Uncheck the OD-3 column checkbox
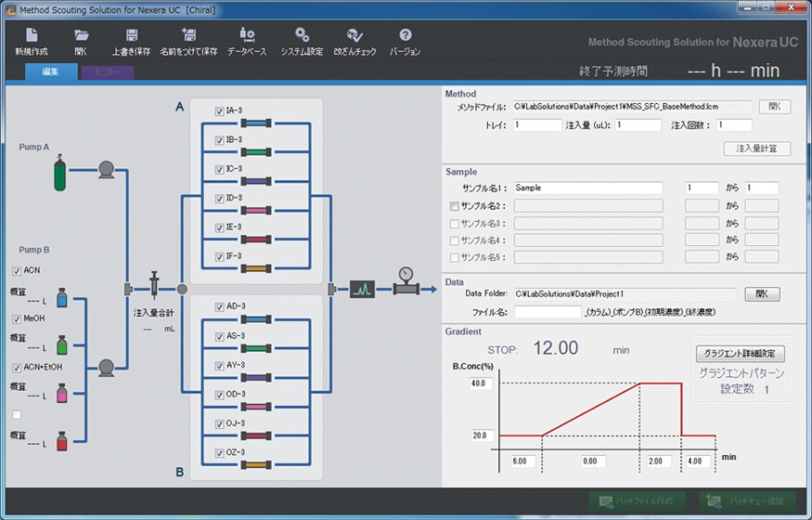 coord(219,395)
